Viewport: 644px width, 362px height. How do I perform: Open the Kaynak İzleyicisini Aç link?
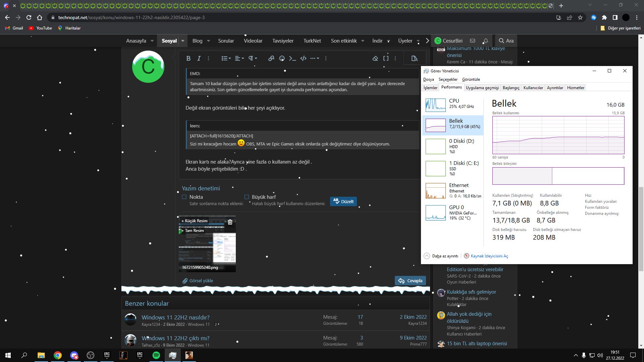[489, 256]
